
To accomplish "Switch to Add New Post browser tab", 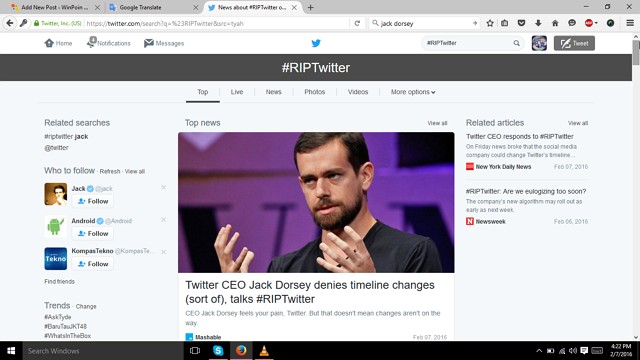I will [55, 7].
